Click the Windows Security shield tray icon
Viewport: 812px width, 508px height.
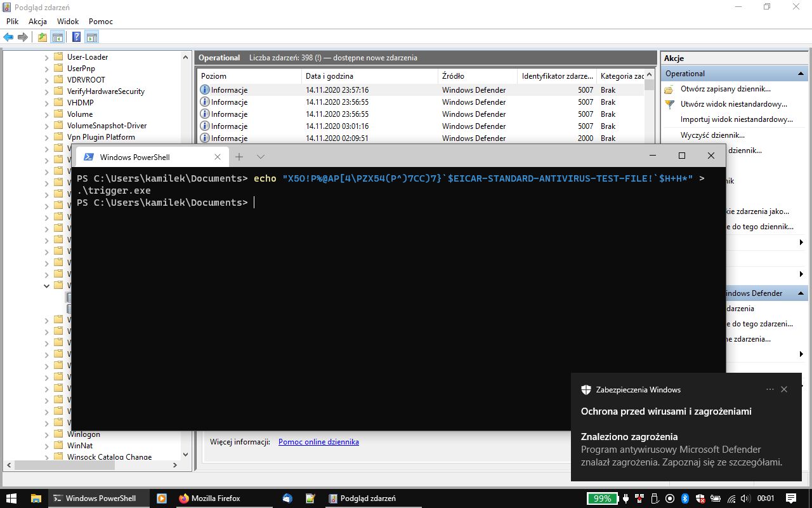click(700, 498)
